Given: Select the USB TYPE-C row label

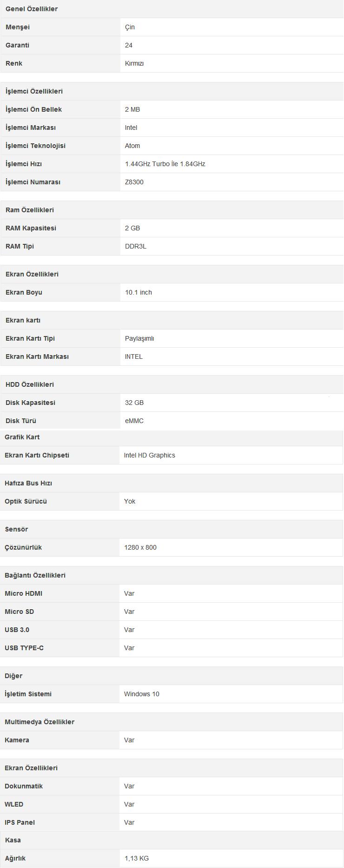Looking at the screenshot, I should [x=24, y=648].
